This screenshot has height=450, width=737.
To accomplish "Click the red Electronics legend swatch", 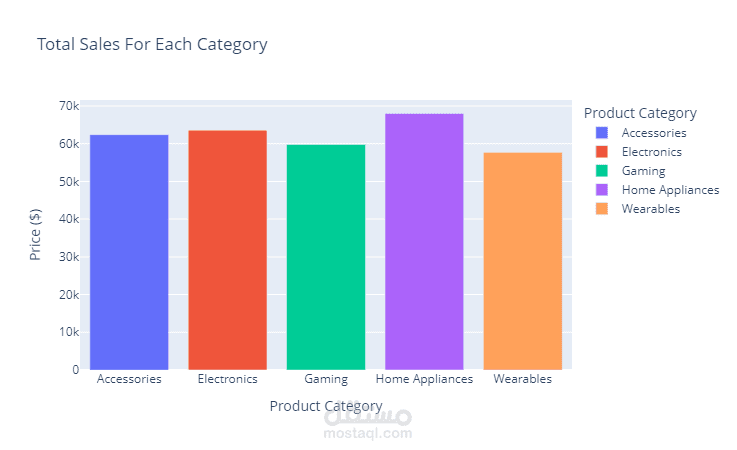I will 602,152.
